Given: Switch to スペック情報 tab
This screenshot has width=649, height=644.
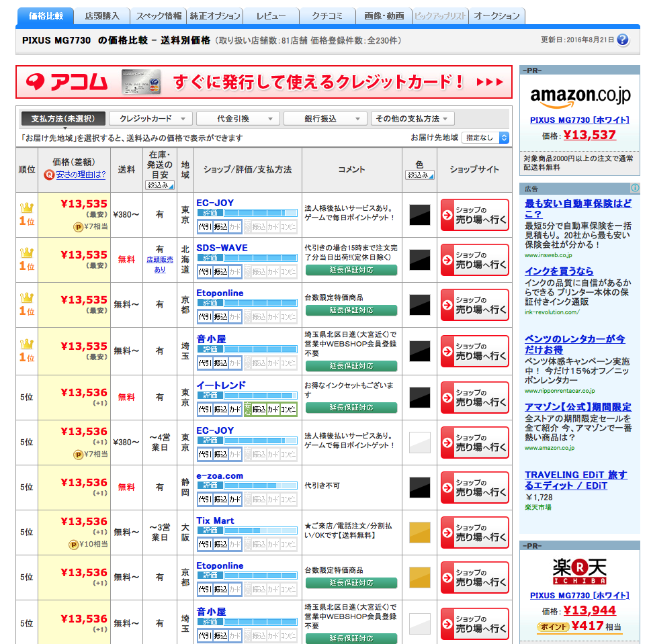Looking at the screenshot, I should [x=159, y=16].
